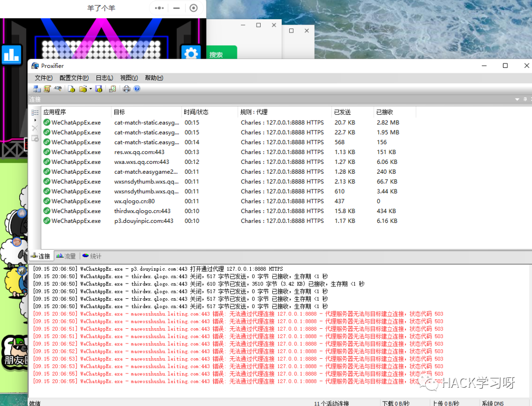The image size is (532, 406).
Task: Open the 日志(L) menu
Action: coord(104,78)
